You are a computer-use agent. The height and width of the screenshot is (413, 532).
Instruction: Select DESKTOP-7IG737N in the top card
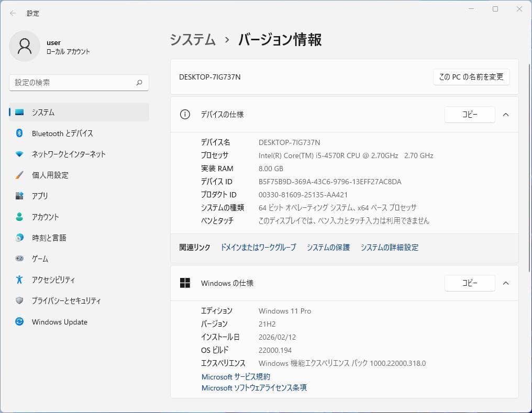click(x=209, y=77)
